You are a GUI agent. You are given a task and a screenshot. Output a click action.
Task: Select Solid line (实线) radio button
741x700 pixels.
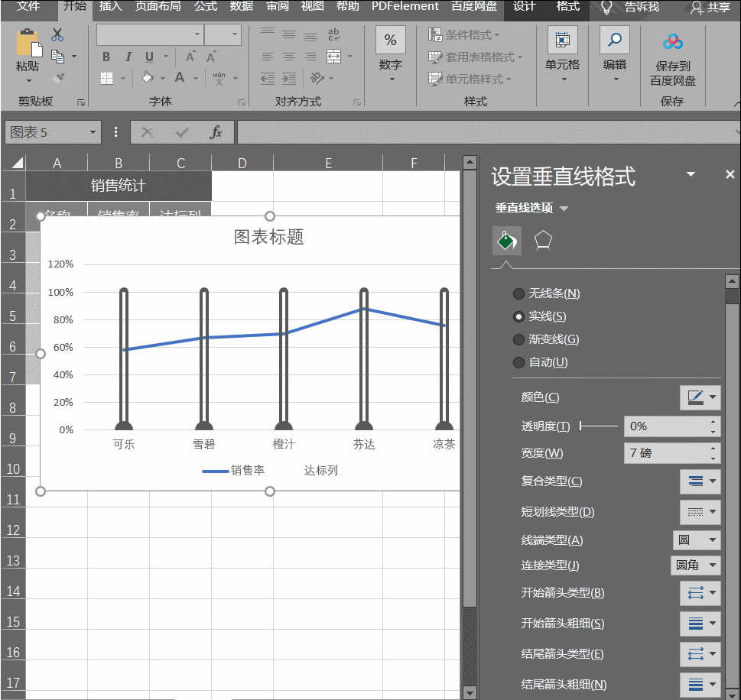click(518, 316)
